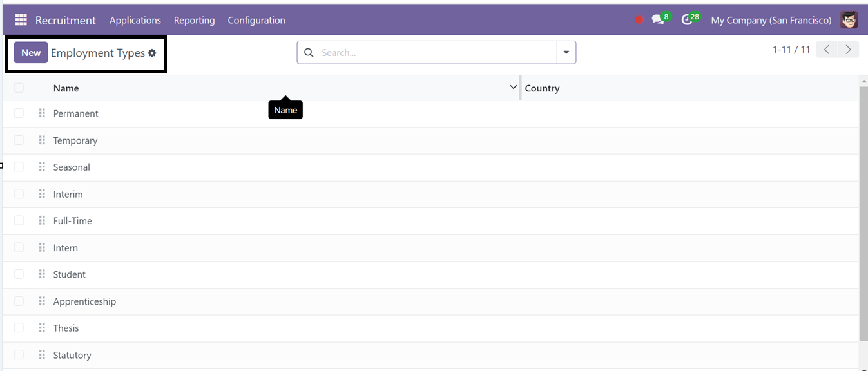The width and height of the screenshot is (868, 371).
Task: Click the drag handle of Interim row
Action: (x=42, y=194)
